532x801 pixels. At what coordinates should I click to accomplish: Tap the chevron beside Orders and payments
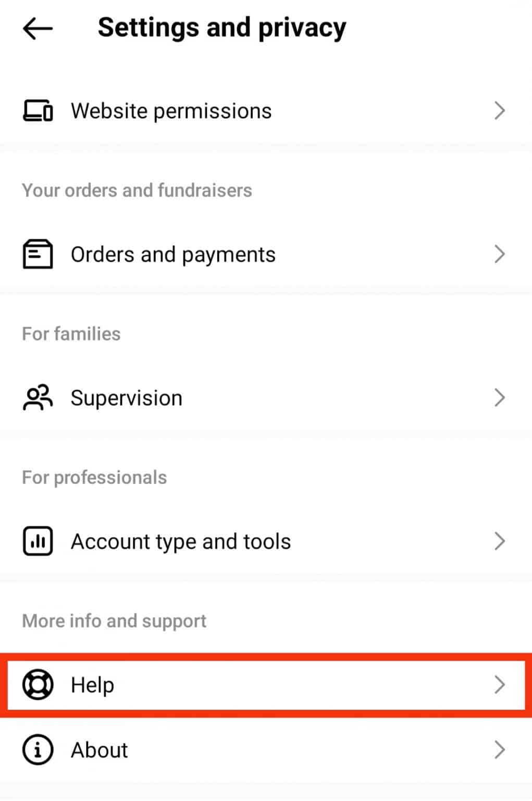pyautogui.click(x=499, y=254)
